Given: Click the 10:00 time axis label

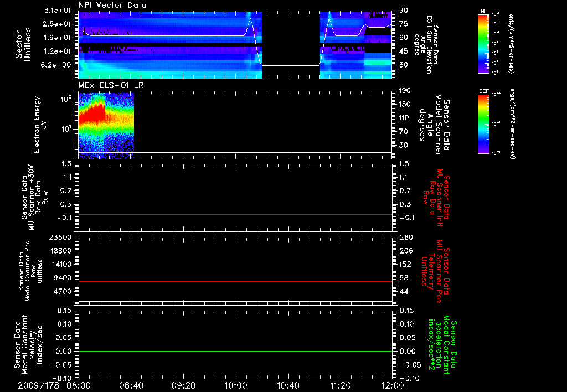Looking at the screenshot, I should (x=236, y=386).
